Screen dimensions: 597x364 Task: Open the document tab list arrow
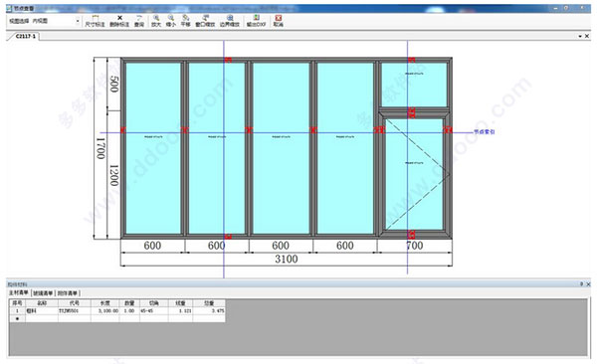580,36
